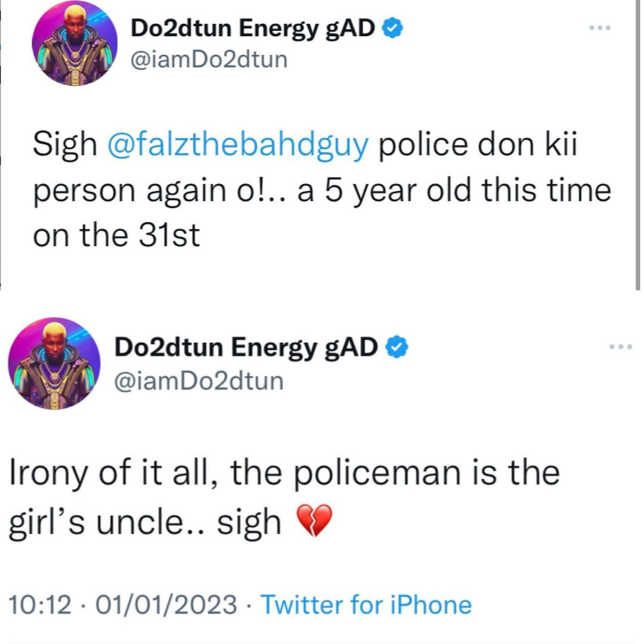Viewport: 644px width, 644px height.
Task: Open the three-dot menu on the falzthebahdguy tweet
Action: coord(600,28)
